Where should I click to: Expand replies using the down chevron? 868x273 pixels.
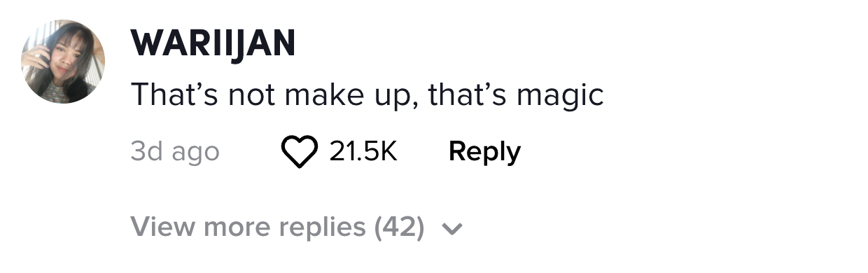453,228
